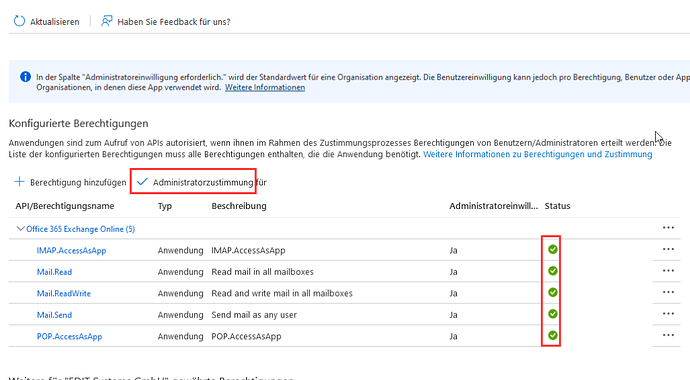This screenshot has height=380, width=690.
Task: Open more options for POP.AccessAsApp row
Action: click(x=668, y=336)
